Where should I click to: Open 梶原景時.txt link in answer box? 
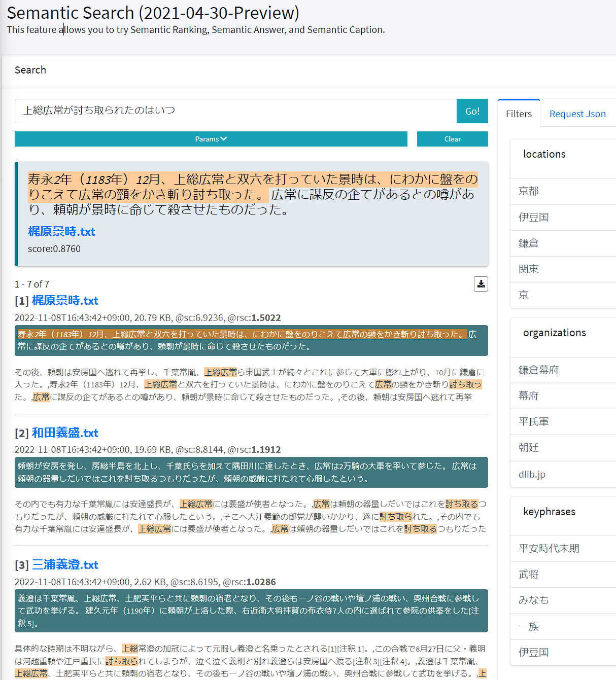(x=61, y=232)
